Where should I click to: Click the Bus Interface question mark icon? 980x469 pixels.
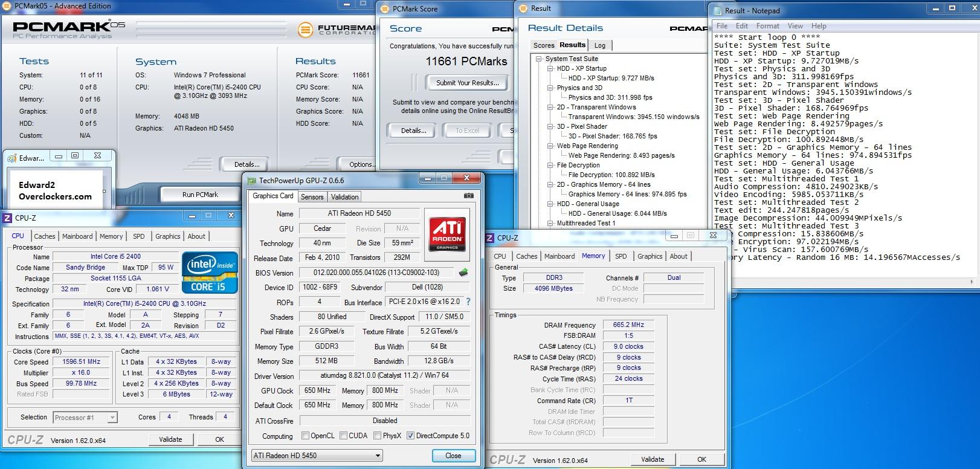click(x=468, y=301)
